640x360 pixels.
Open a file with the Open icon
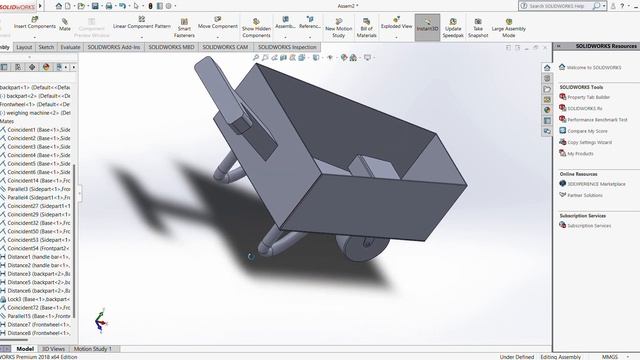point(81,6)
